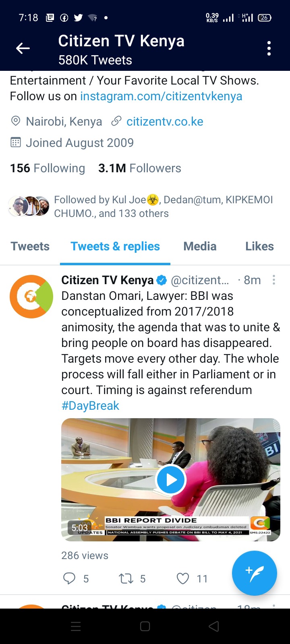The width and height of the screenshot is (290, 644).
Task: Like the tweet with heart icon
Action: tap(183, 578)
